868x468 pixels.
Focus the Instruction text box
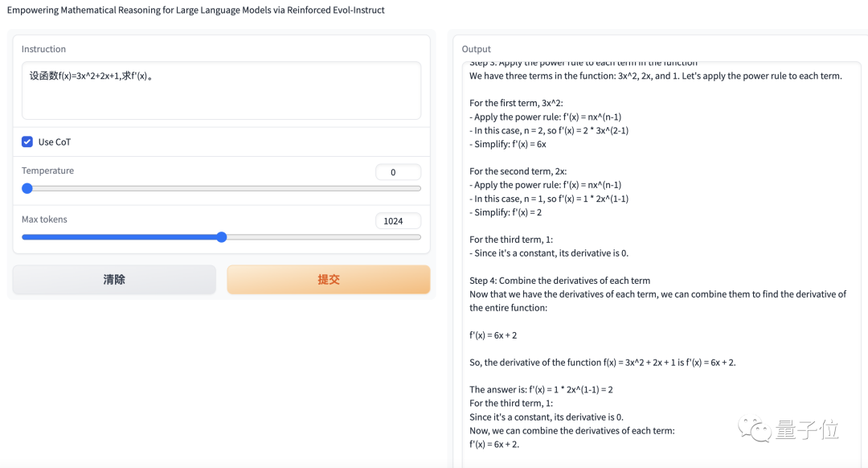pyautogui.click(x=221, y=90)
